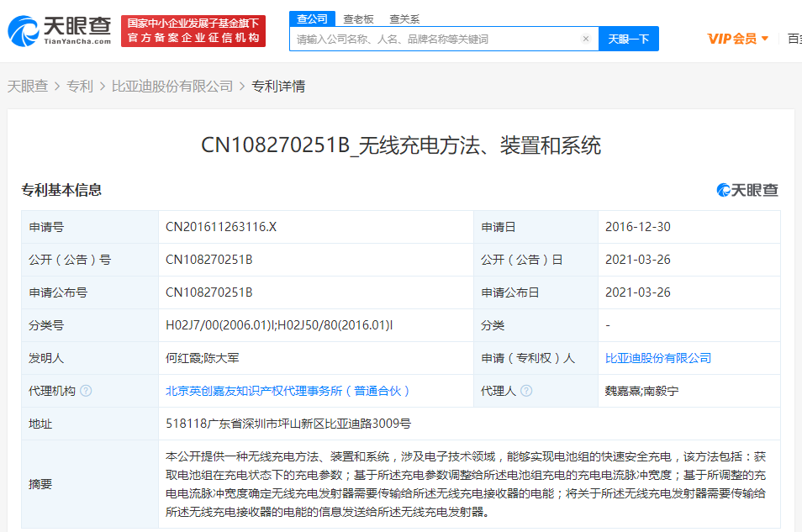Select application number CN201611263116.X

[221, 227]
